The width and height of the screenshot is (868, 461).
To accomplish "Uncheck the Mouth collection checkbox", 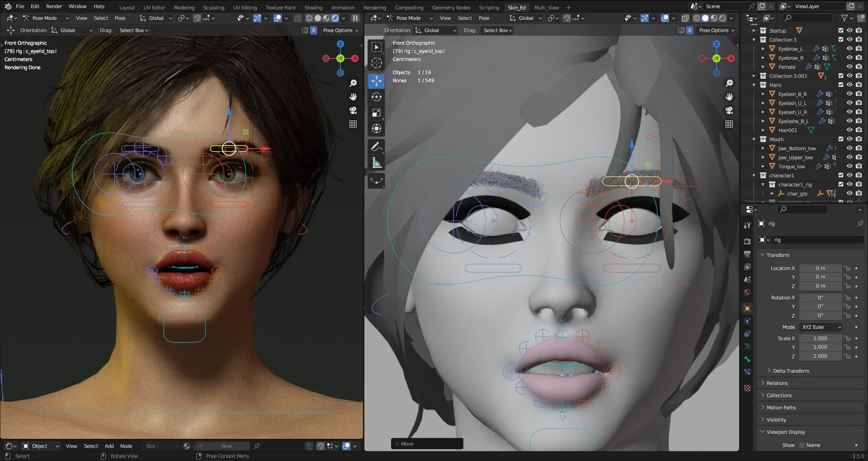I will click(x=840, y=139).
